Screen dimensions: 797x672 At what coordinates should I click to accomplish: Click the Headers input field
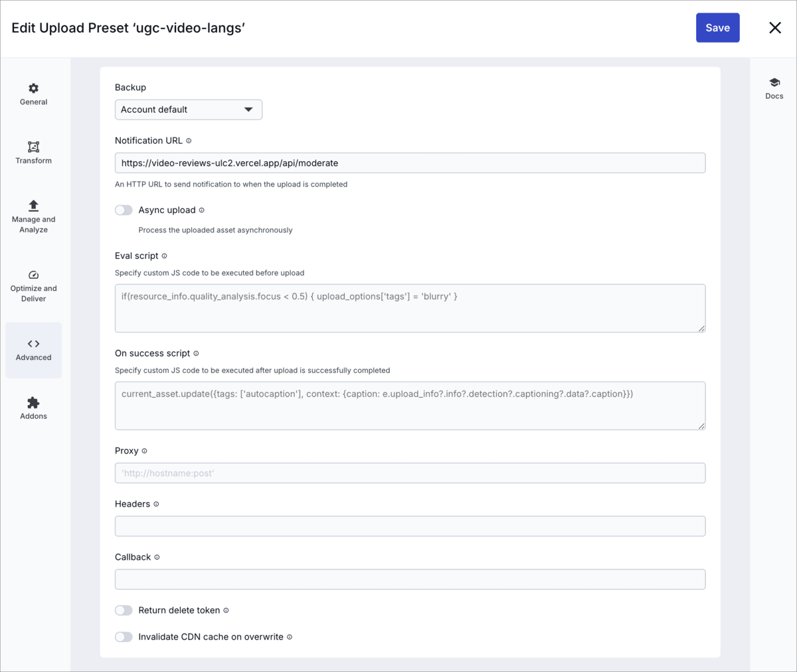[410, 526]
